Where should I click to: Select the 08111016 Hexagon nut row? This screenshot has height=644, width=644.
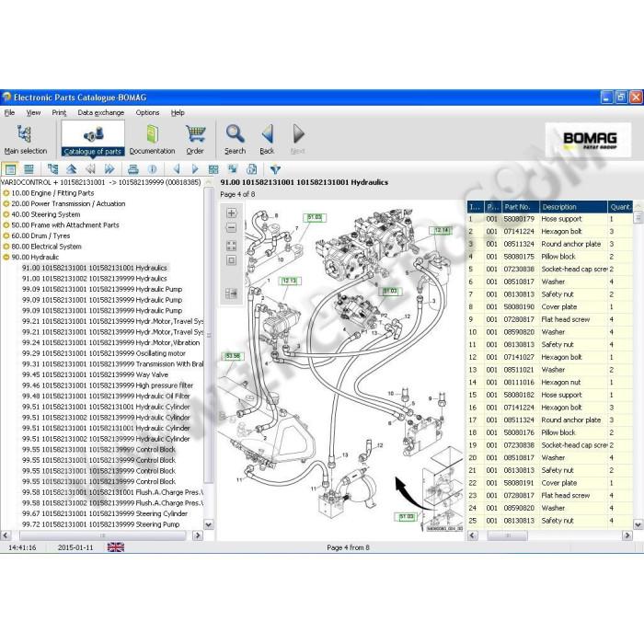coord(549,383)
